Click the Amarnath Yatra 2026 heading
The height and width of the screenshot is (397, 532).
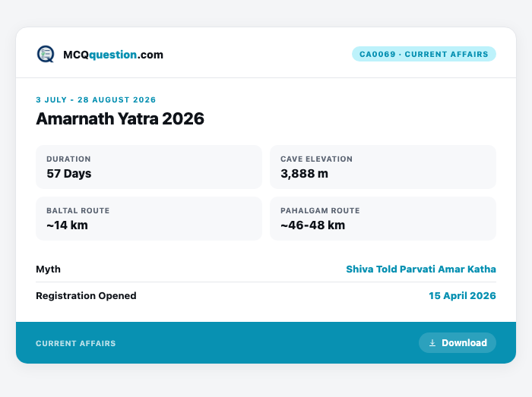pos(120,118)
